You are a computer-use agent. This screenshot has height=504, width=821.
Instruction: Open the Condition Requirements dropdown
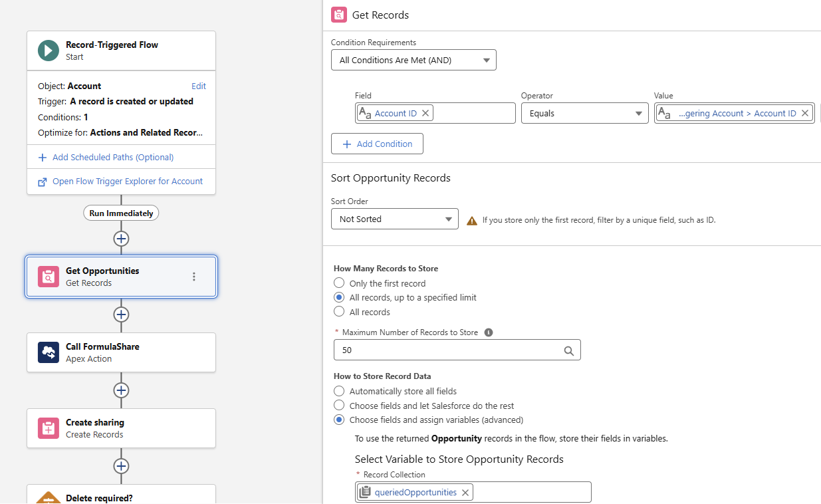(413, 60)
